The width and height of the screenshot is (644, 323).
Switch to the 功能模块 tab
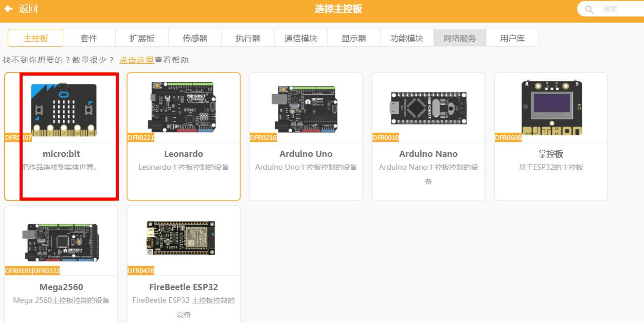click(x=407, y=38)
